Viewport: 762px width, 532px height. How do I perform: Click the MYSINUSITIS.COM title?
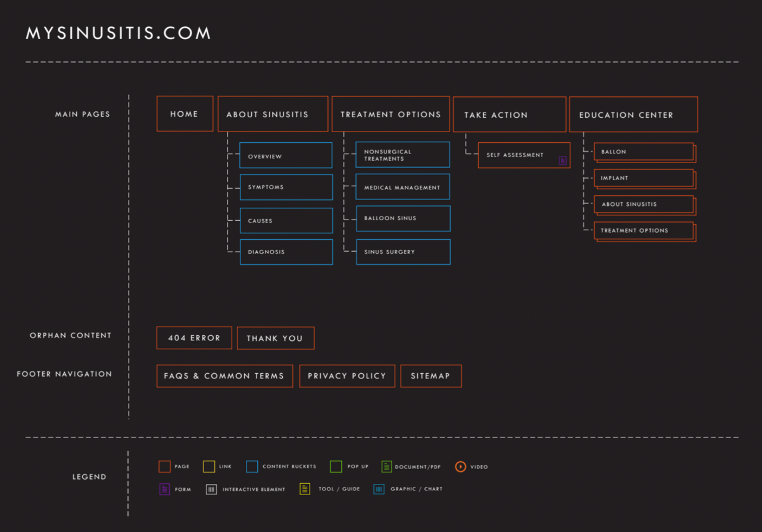coord(118,33)
